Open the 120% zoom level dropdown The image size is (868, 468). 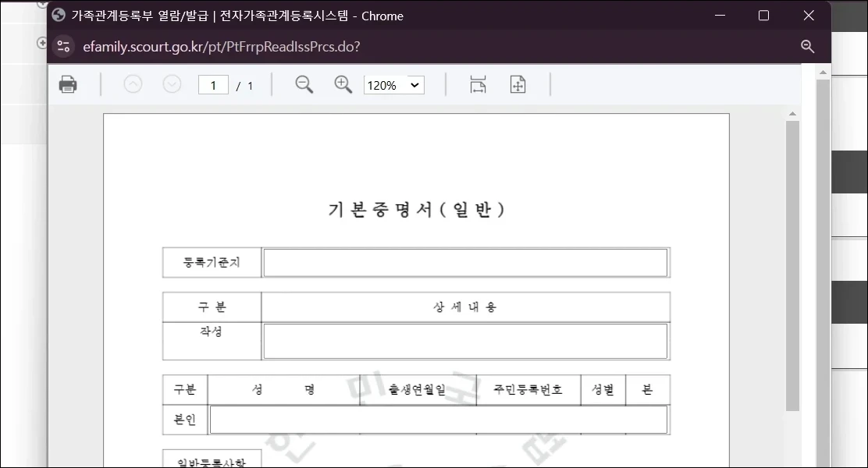393,85
